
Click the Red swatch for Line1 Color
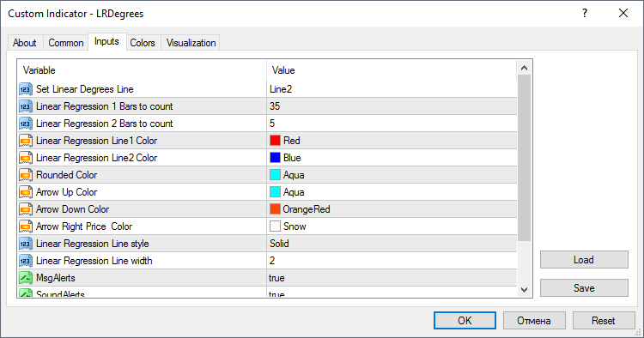275,141
